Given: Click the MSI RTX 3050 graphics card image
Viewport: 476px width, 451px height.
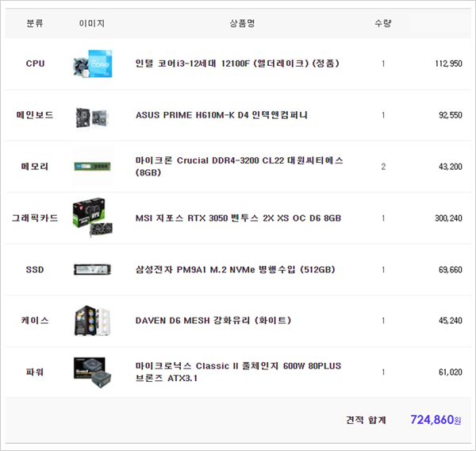Looking at the screenshot, I should (x=91, y=218).
